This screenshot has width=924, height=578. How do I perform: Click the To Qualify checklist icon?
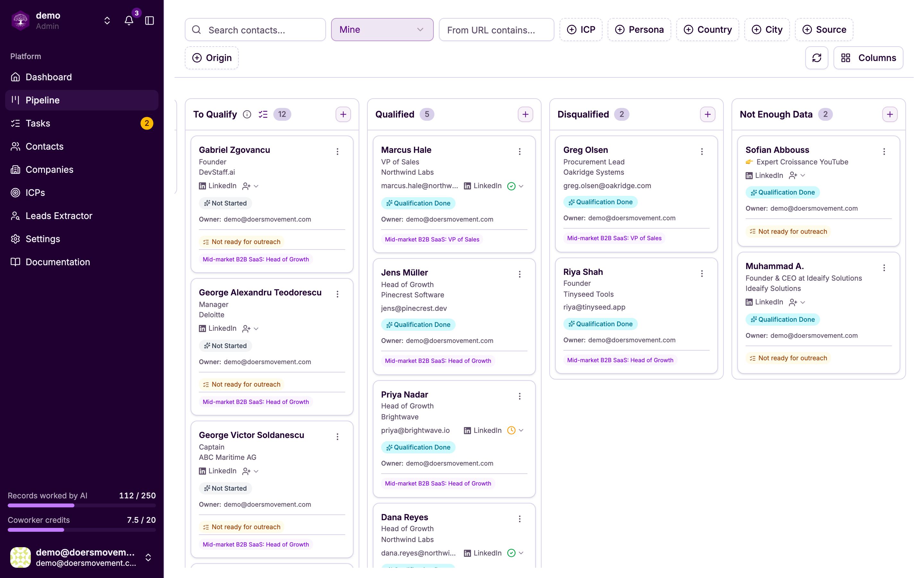point(263,114)
